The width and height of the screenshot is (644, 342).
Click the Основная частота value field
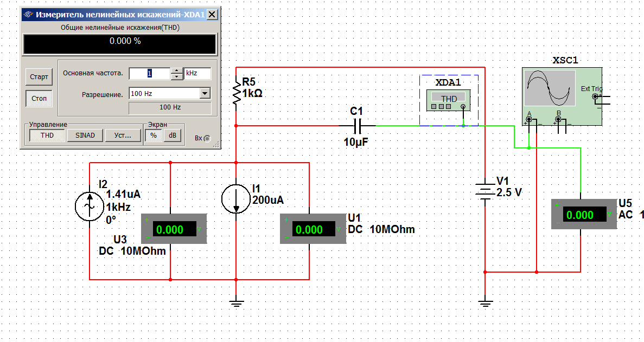(150, 73)
